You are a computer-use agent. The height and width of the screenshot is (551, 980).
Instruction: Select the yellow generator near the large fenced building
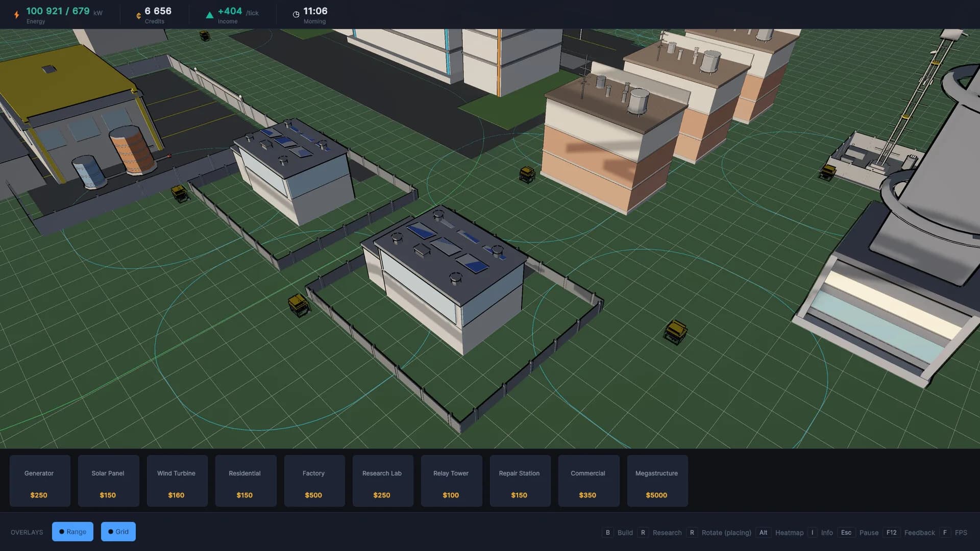(299, 305)
